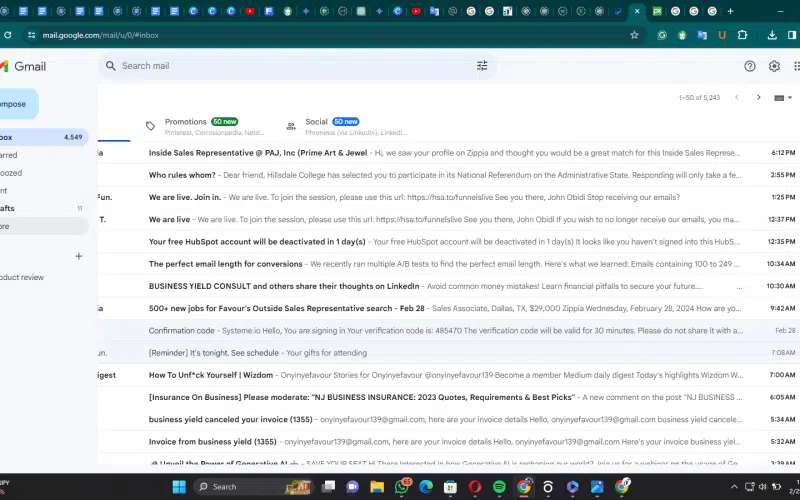800x500 pixels.
Task: Open the Gmail Support help icon
Action: tap(750, 66)
